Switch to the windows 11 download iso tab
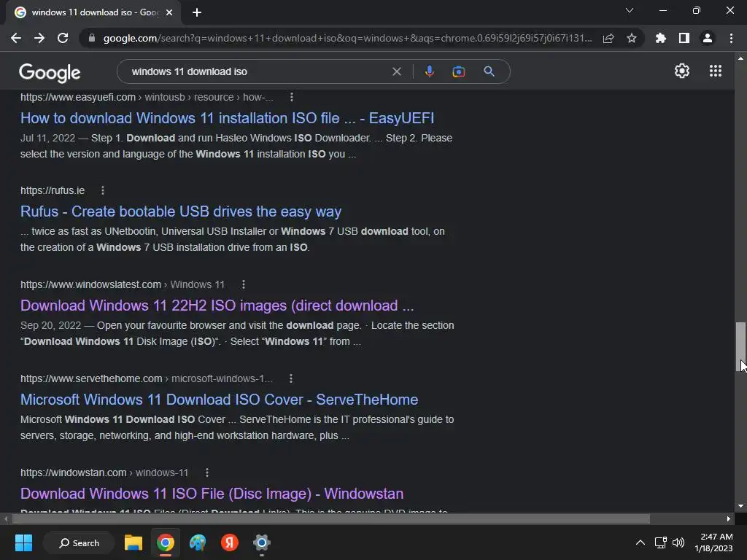This screenshot has height=560, width=747. 93,12
